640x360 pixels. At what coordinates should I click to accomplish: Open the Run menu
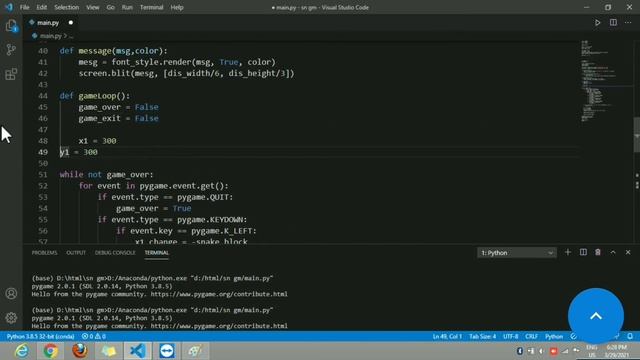(x=127, y=7)
